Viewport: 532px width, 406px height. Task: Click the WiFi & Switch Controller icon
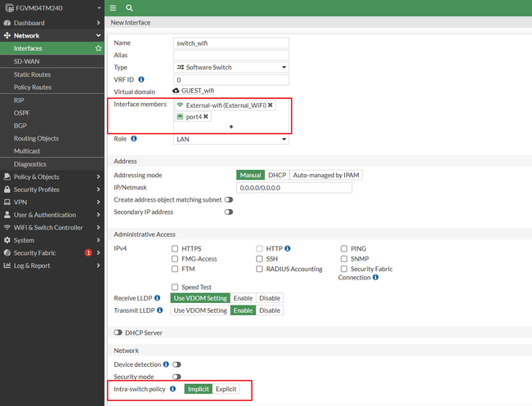(7, 227)
